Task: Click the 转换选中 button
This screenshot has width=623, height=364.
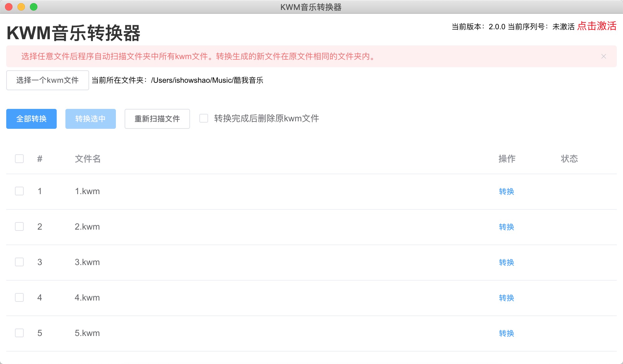Action: pos(90,119)
